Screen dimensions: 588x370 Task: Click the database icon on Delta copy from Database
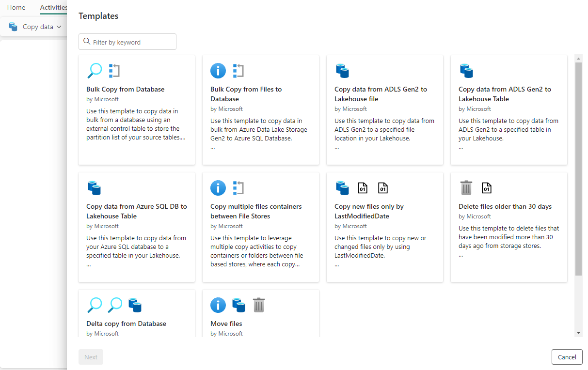135,305
